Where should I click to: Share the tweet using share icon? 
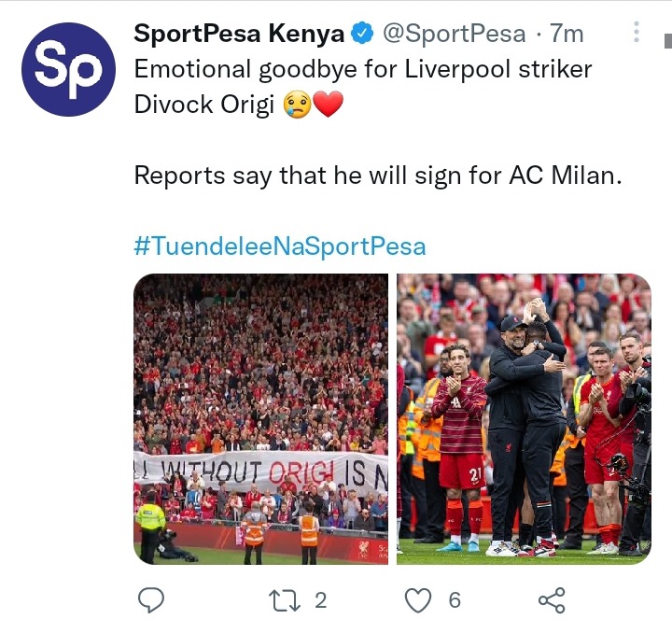(x=552, y=599)
